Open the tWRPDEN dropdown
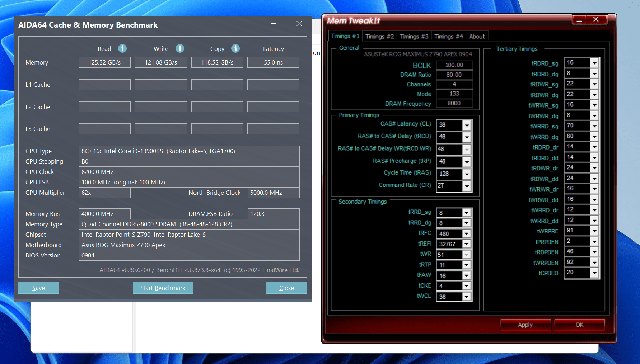 click(594, 263)
